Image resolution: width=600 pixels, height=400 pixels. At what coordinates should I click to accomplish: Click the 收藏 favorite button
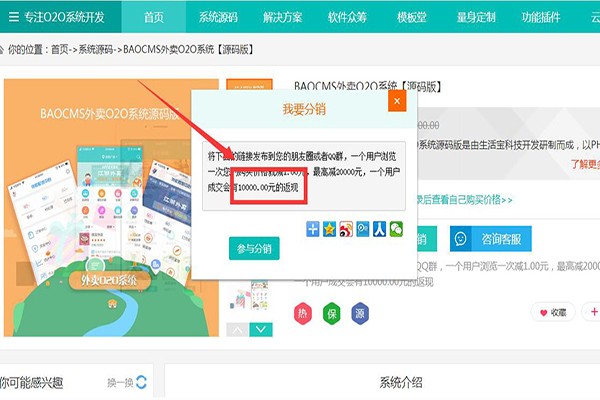click(x=553, y=312)
